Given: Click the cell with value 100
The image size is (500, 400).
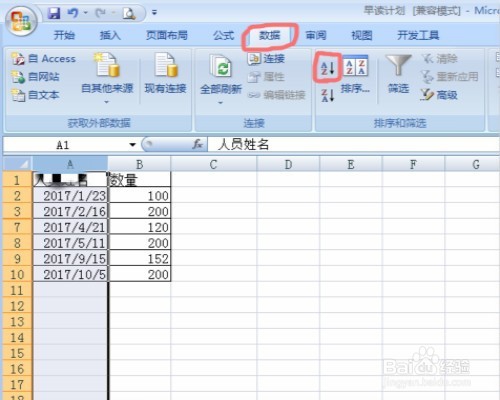Looking at the screenshot, I should 140,196.
